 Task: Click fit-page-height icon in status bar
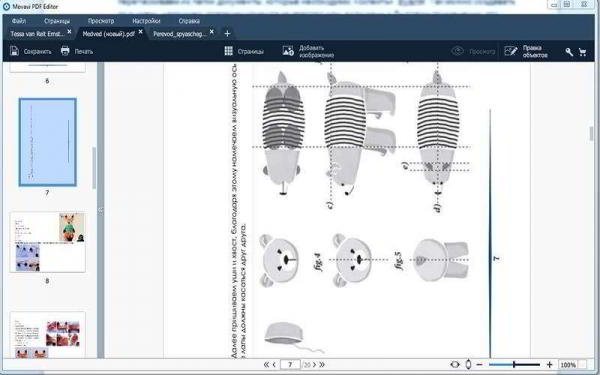pos(468,365)
